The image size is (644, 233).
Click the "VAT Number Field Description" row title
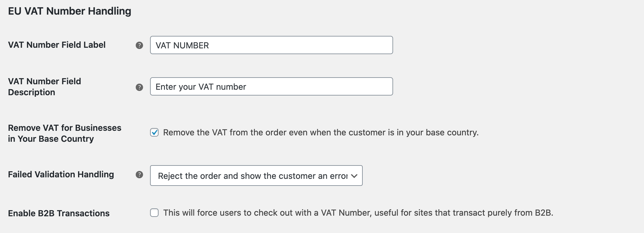(x=44, y=87)
